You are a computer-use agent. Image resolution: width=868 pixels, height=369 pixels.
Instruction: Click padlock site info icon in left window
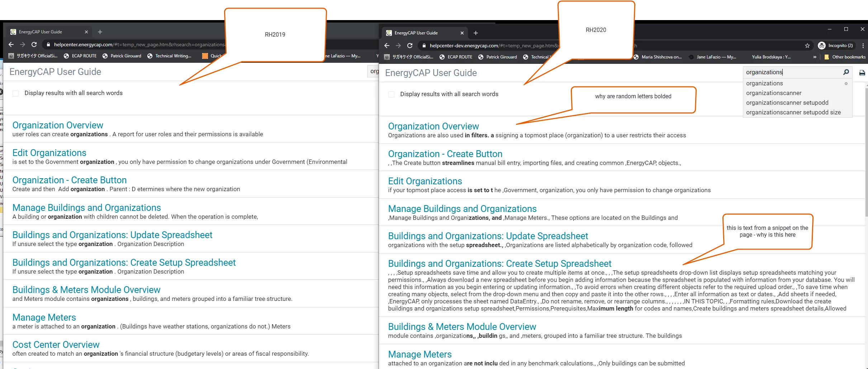(x=48, y=44)
